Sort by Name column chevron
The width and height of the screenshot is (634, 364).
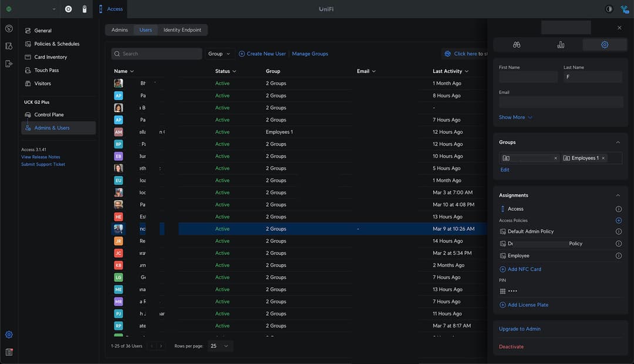pos(132,71)
